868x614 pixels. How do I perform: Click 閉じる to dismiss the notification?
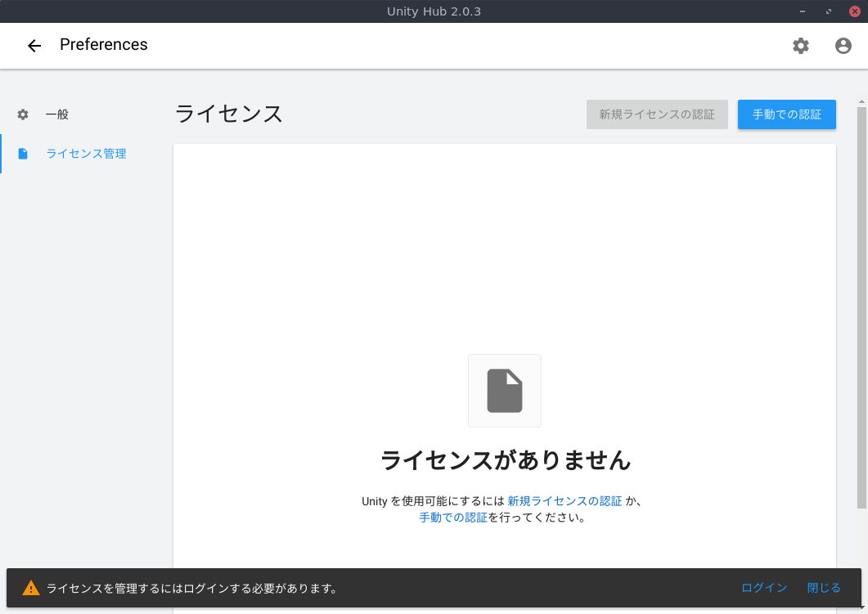[823, 587]
